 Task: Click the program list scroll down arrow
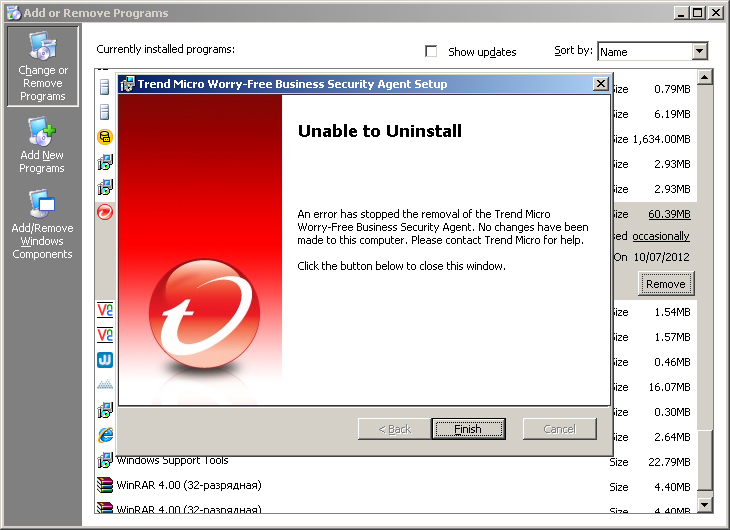click(x=705, y=505)
